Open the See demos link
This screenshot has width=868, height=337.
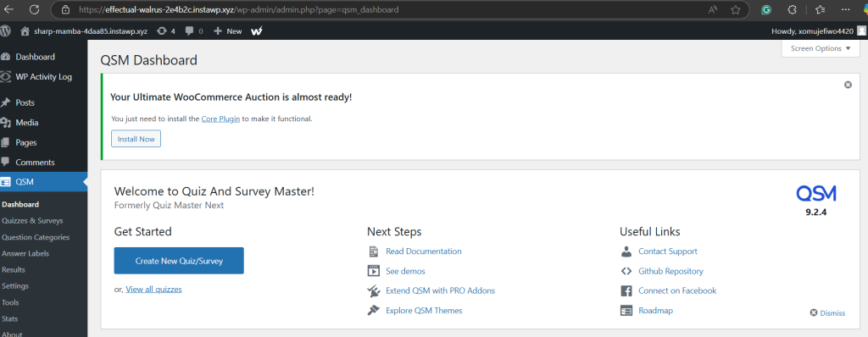pos(405,271)
